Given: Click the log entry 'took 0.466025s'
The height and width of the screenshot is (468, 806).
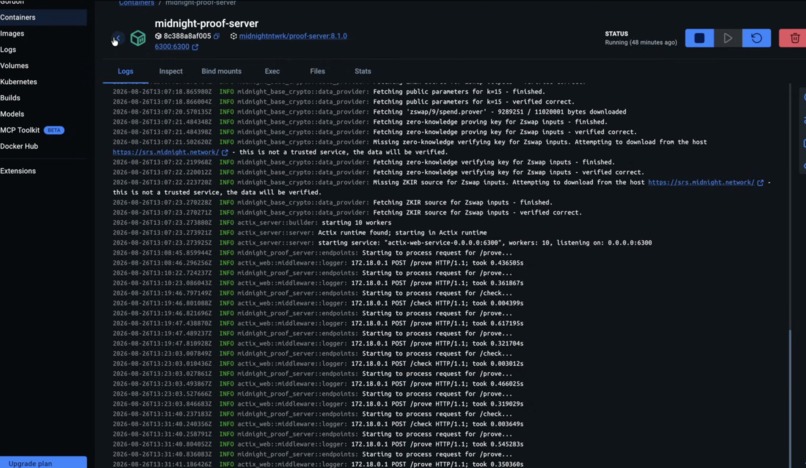Looking at the screenshot, I should 318,384.
